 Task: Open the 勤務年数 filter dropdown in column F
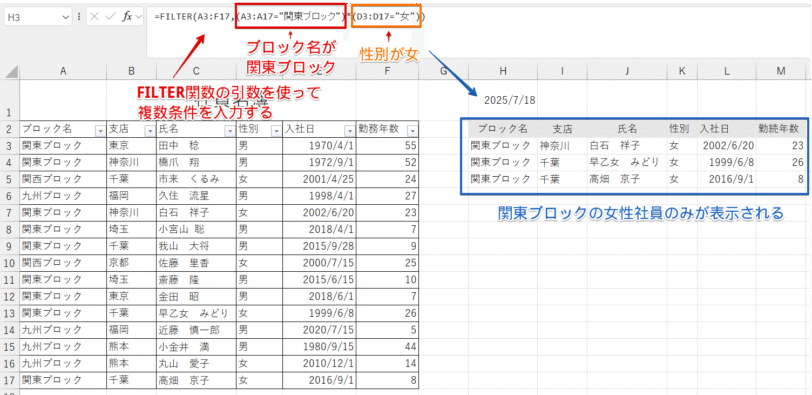point(412,130)
